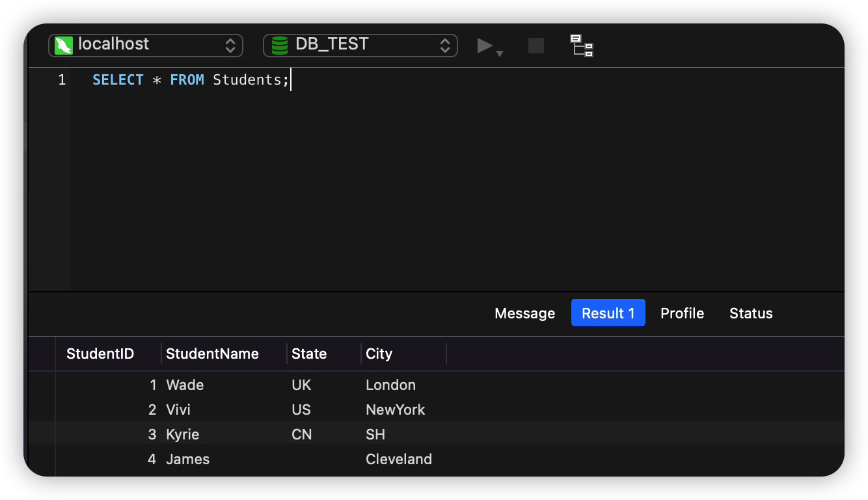Click the NewYork city cell
The width and height of the screenshot is (868, 500).
point(404,410)
